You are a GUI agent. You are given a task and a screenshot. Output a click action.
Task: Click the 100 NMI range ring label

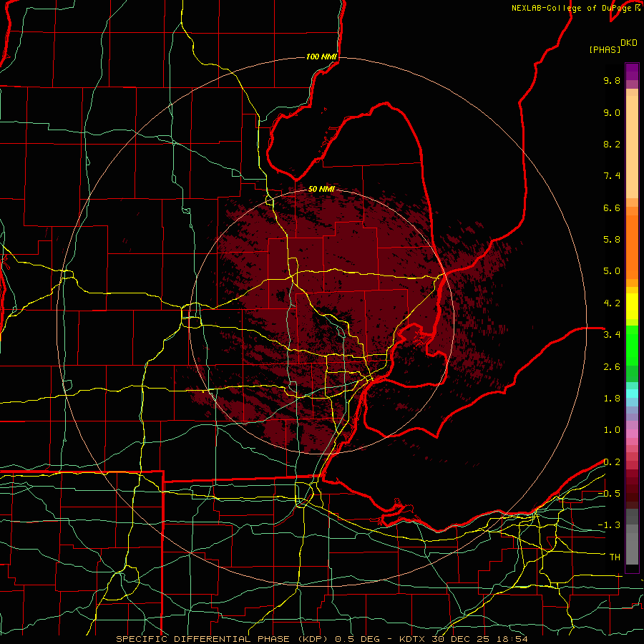(x=321, y=57)
